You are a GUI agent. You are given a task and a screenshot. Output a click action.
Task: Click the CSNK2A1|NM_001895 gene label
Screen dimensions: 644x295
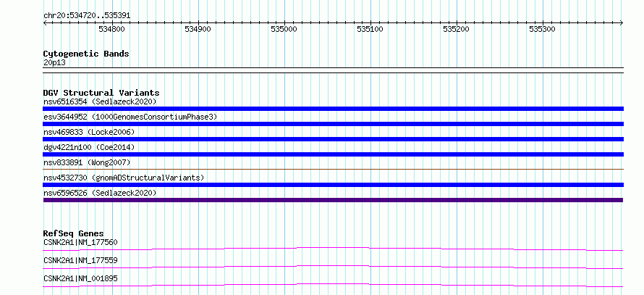80,278
